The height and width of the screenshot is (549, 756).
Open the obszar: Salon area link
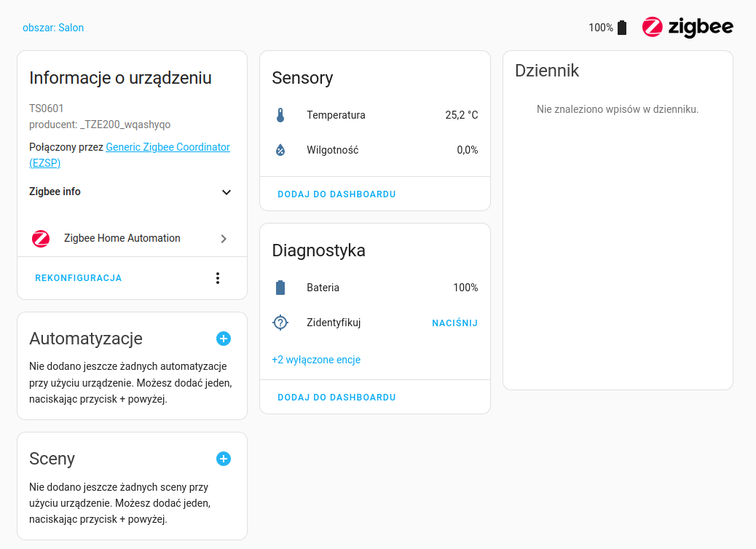point(53,28)
